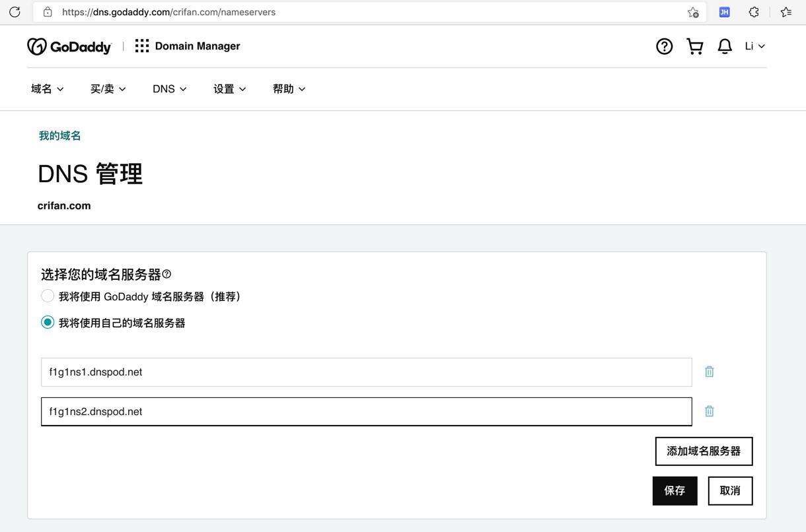Click the lock icon in address bar
Viewport: 806px width, 532px height.
(x=48, y=12)
